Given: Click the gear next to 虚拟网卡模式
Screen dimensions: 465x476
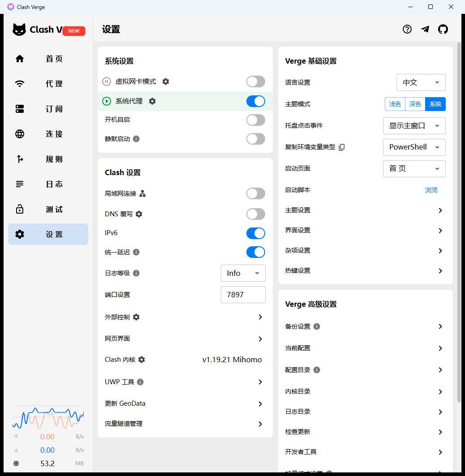Looking at the screenshot, I should pos(166,81).
